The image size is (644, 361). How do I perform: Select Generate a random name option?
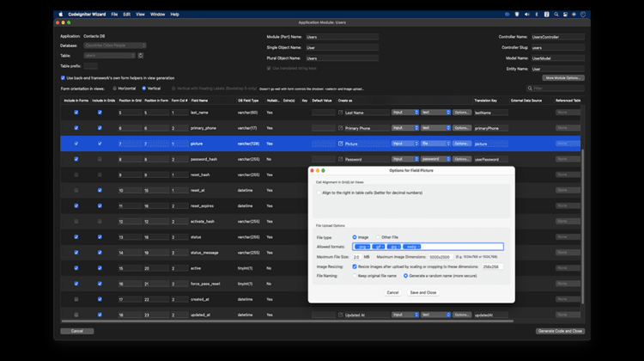405,276
